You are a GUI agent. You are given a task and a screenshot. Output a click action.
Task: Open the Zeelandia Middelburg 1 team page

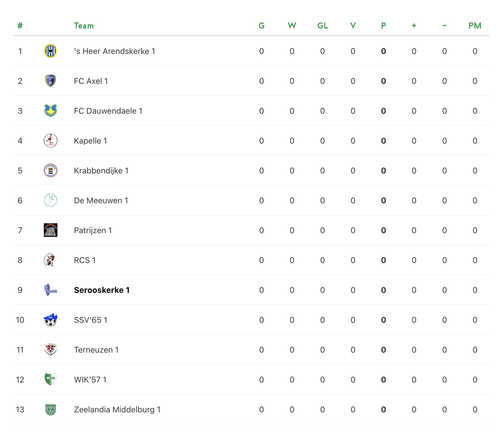click(117, 410)
